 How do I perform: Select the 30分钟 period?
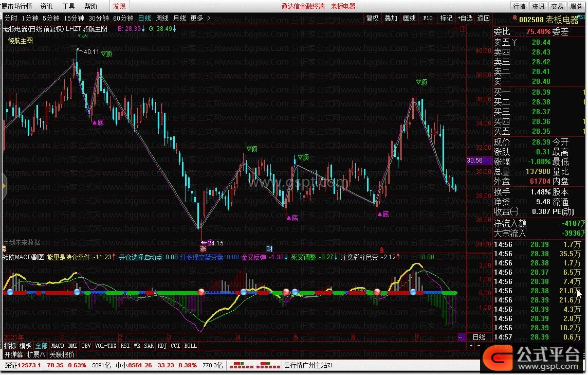99,18
